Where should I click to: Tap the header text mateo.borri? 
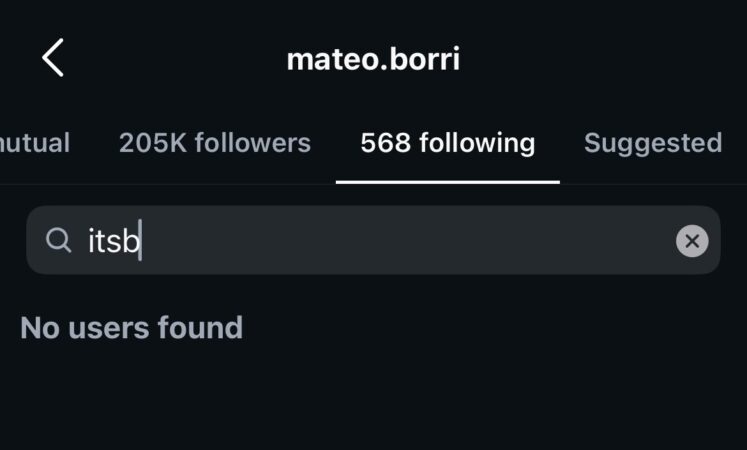click(x=374, y=59)
